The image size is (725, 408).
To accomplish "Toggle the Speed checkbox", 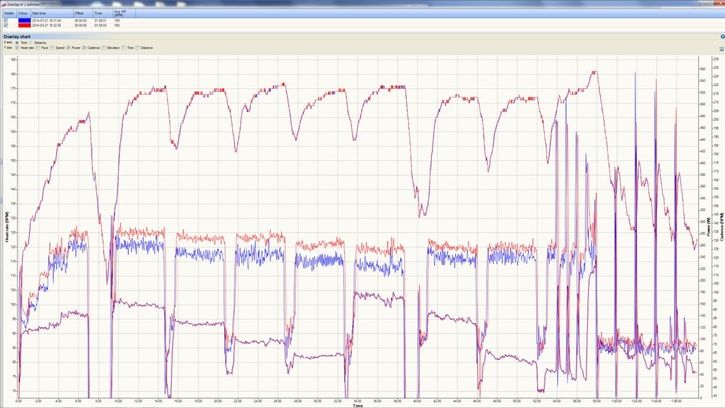I will point(53,48).
